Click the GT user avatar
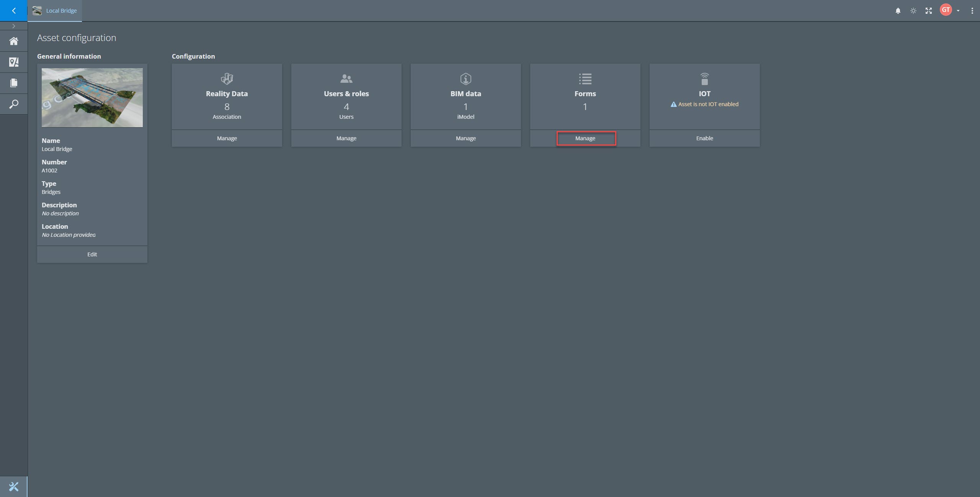The height and width of the screenshot is (497, 980). click(x=946, y=10)
